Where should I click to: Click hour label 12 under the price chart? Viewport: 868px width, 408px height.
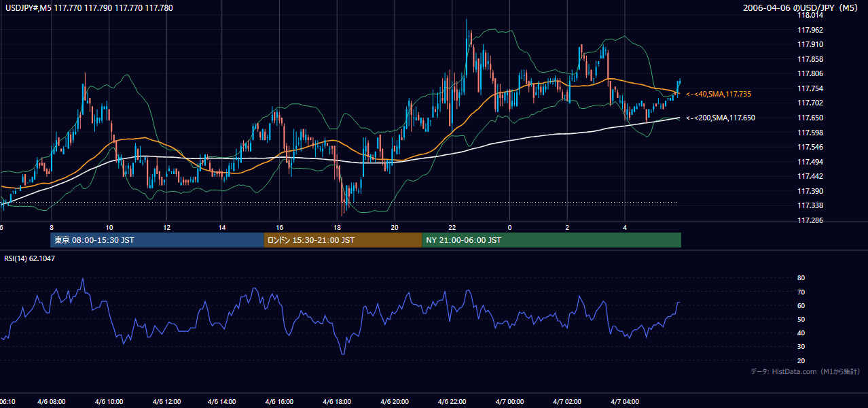[166, 227]
